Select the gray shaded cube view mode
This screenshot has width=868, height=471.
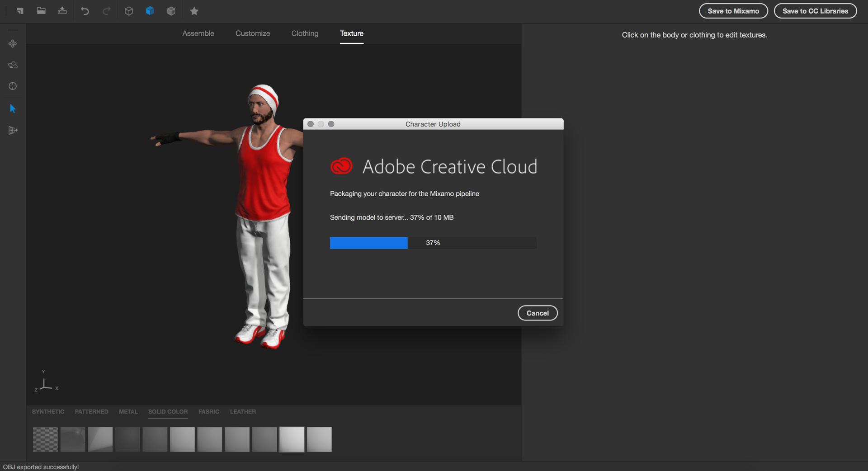click(x=171, y=11)
